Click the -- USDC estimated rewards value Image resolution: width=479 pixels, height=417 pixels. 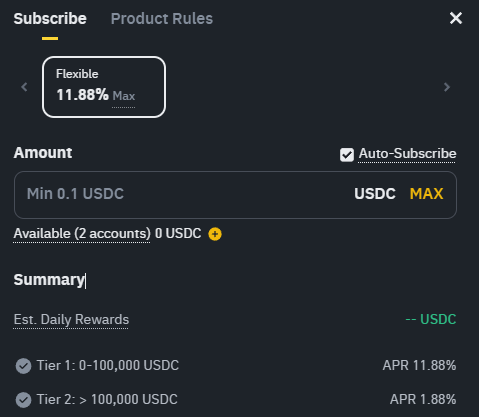431,319
